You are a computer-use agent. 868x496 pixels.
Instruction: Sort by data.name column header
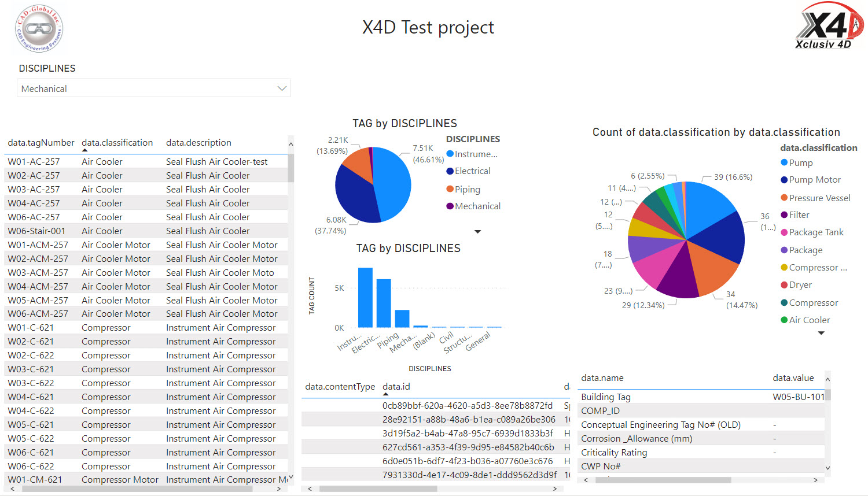(x=602, y=378)
